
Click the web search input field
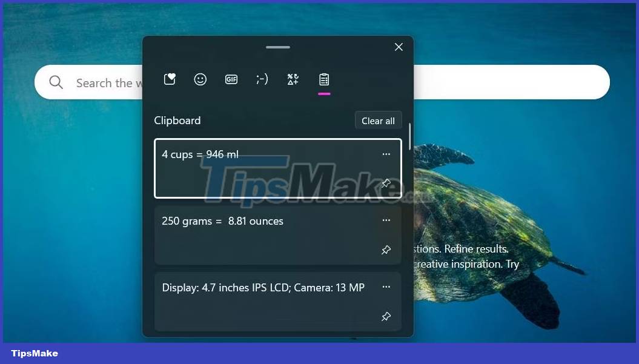(182, 82)
